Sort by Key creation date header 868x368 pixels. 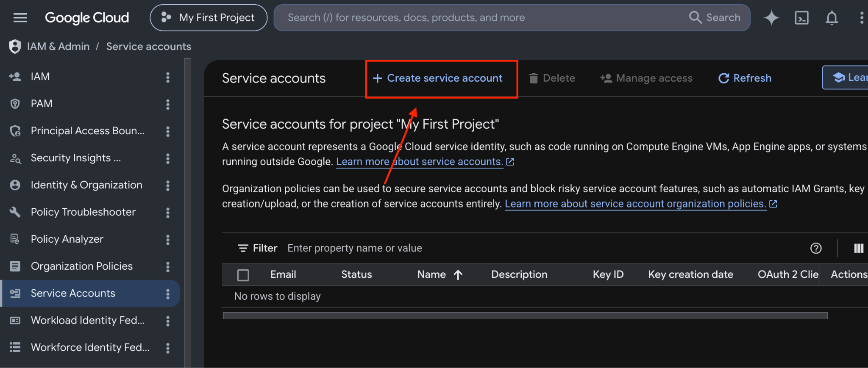tap(690, 274)
